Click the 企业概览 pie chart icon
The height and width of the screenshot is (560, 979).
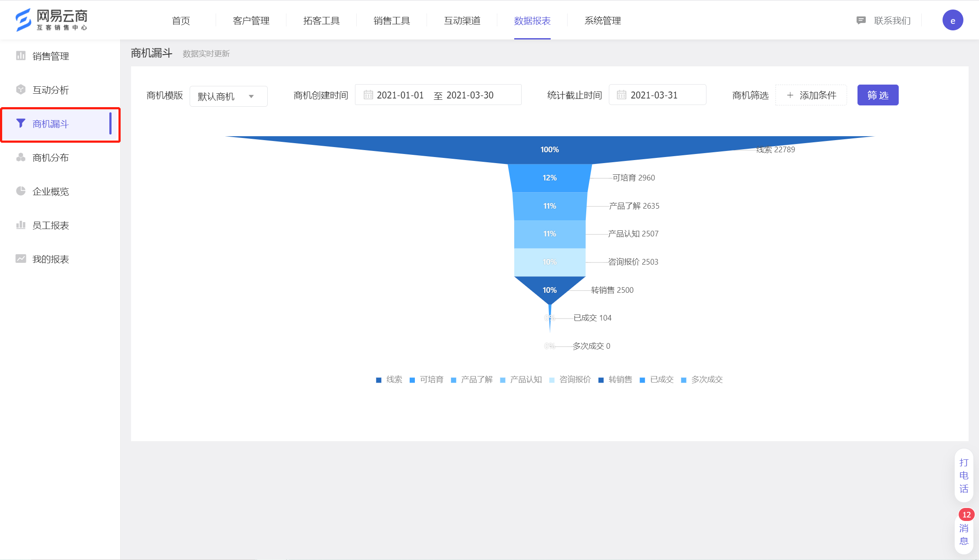[20, 191]
